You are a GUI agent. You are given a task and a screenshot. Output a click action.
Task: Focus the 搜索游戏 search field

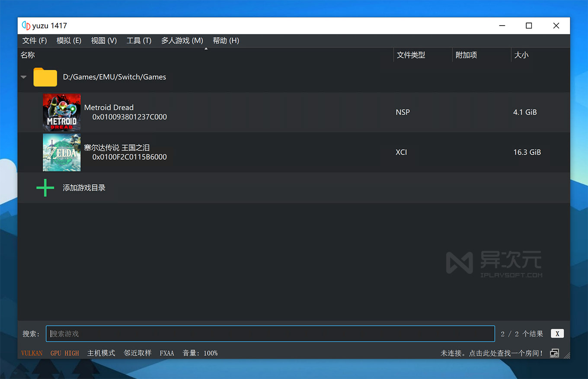pyautogui.click(x=270, y=334)
